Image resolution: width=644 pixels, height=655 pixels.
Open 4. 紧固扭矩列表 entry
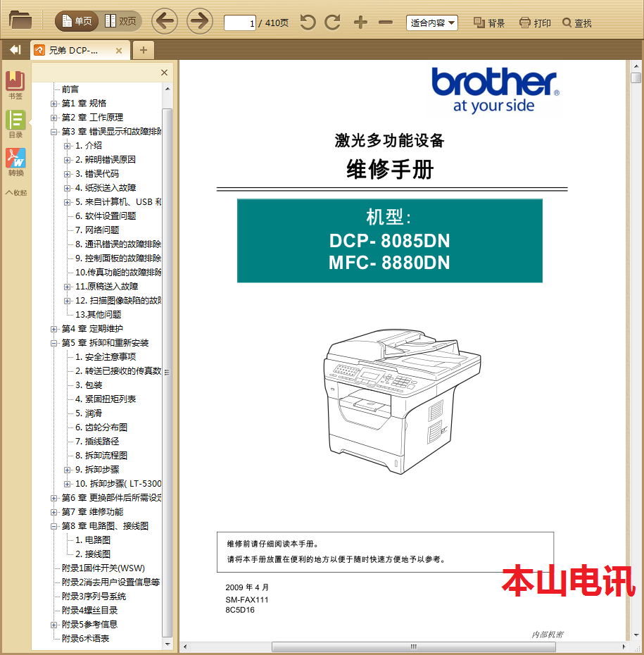pyautogui.click(x=106, y=399)
